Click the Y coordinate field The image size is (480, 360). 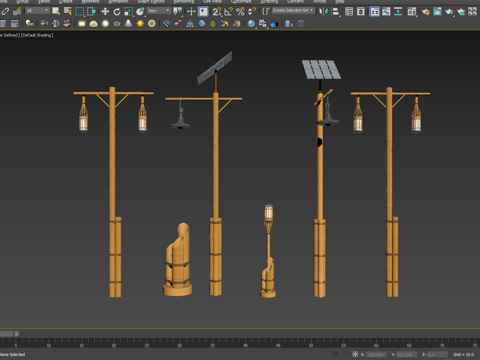coord(407,354)
